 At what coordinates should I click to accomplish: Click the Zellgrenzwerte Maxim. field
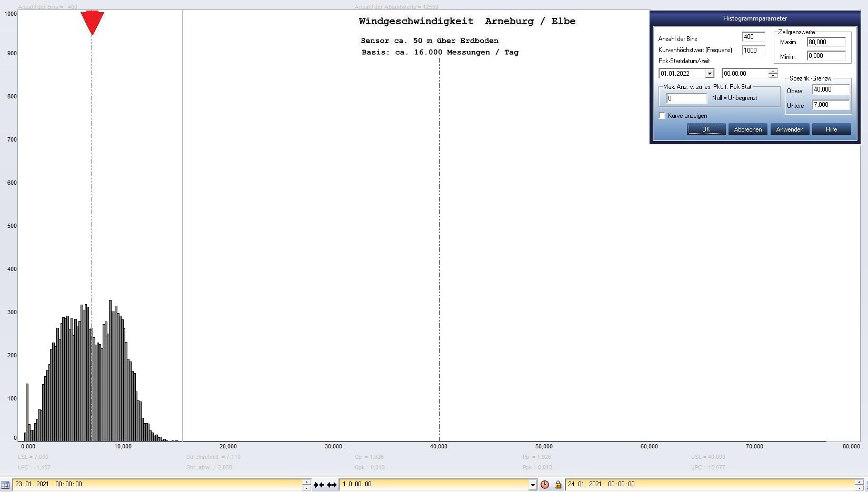pyautogui.click(x=826, y=42)
